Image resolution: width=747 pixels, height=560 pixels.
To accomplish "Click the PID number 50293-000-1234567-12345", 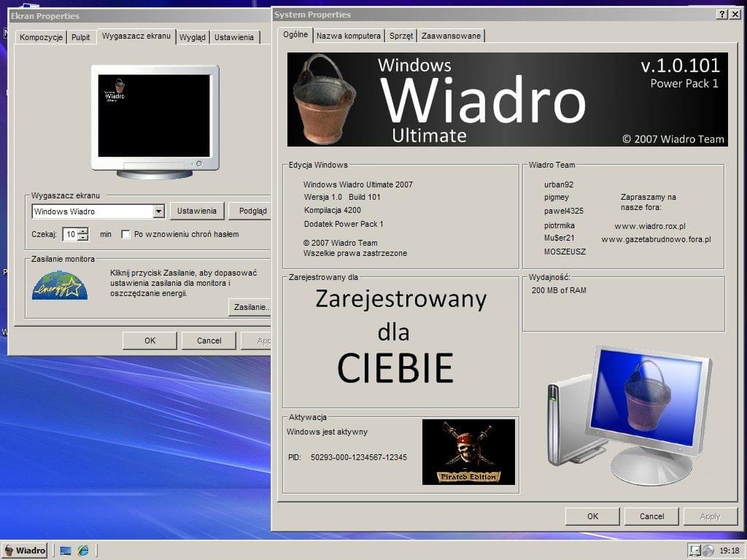I will click(x=359, y=457).
